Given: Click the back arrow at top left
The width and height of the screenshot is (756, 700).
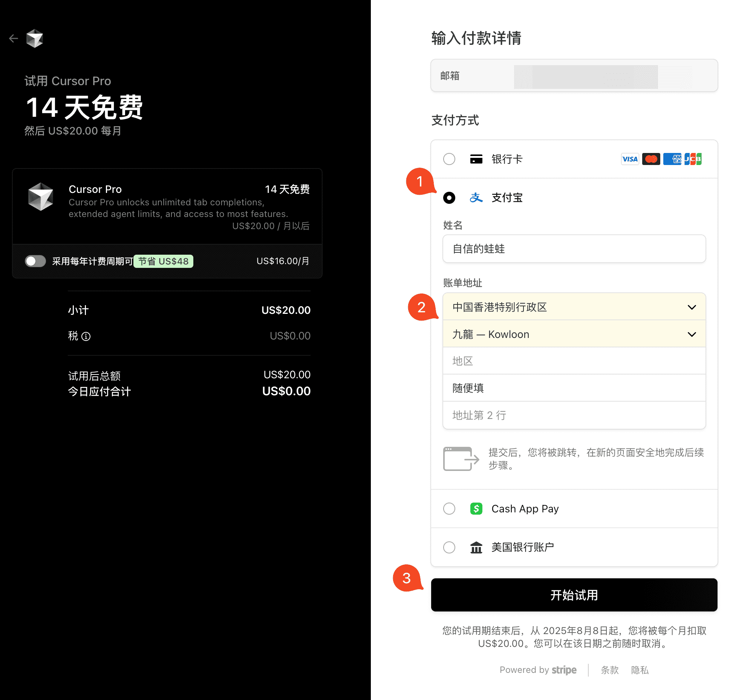Looking at the screenshot, I should coord(14,38).
